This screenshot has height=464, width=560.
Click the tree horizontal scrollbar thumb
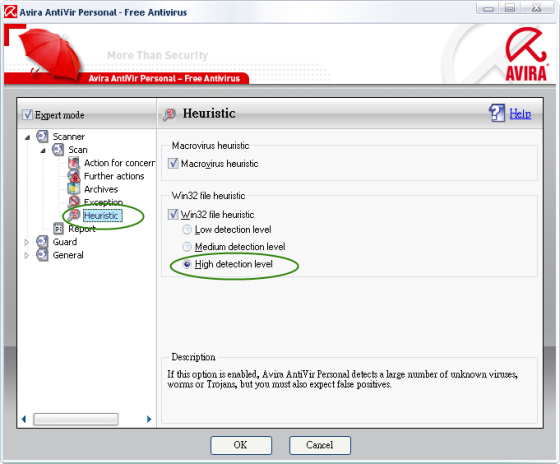pyautogui.click(x=76, y=419)
